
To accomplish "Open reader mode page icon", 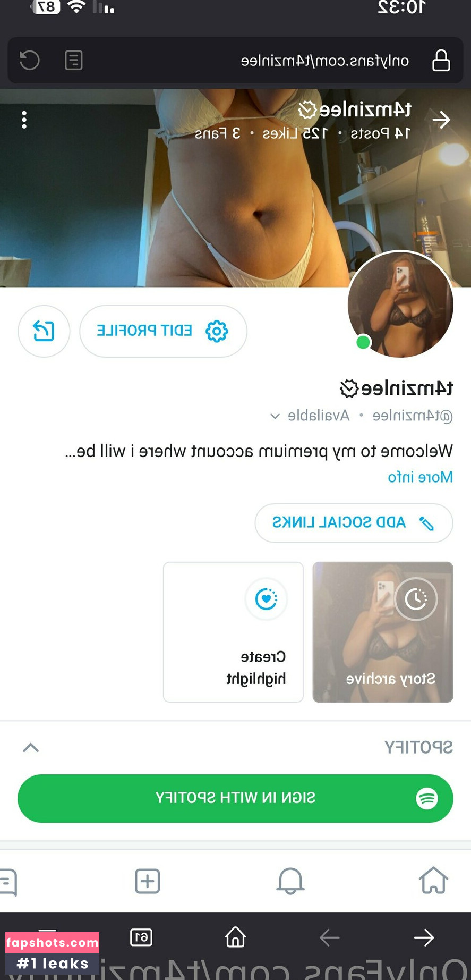I will (74, 60).
